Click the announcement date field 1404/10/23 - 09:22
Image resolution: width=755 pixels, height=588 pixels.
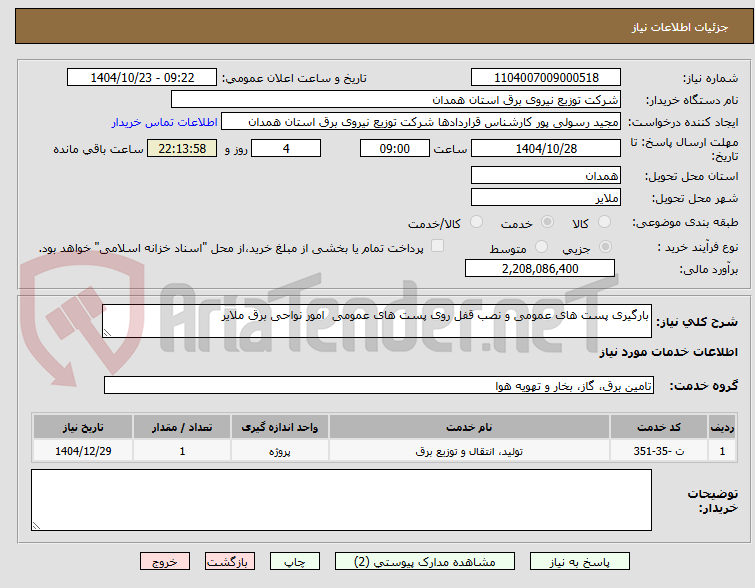pyautogui.click(x=142, y=78)
